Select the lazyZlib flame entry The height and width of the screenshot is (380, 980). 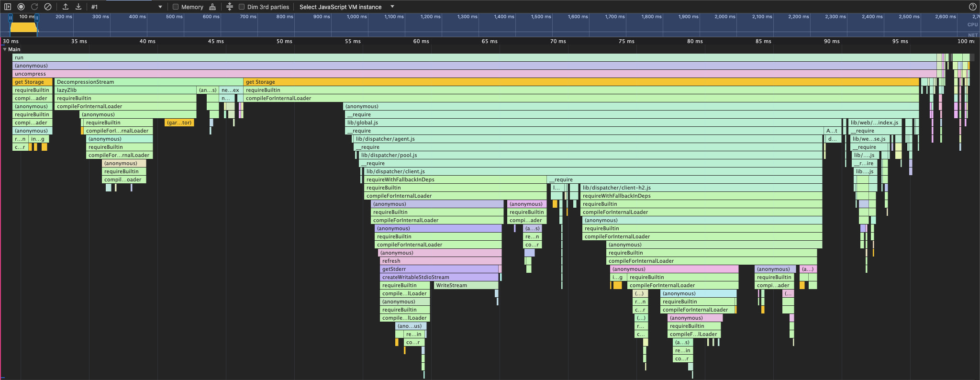pos(125,90)
